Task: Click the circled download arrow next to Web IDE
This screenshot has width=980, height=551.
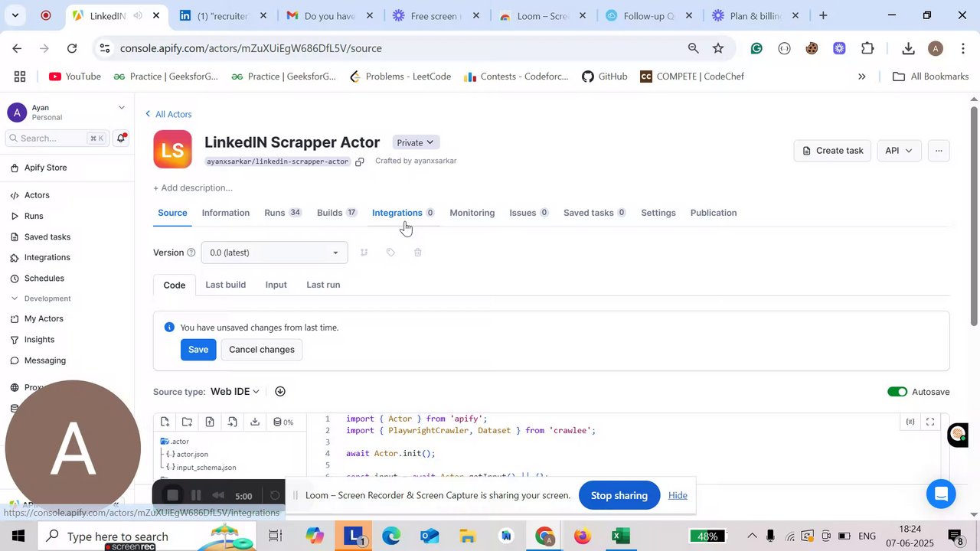Action: [280, 391]
